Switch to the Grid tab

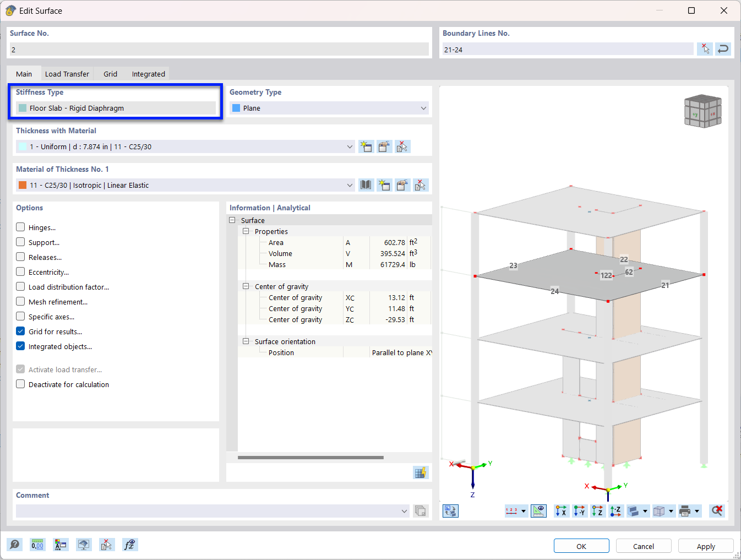(110, 74)
